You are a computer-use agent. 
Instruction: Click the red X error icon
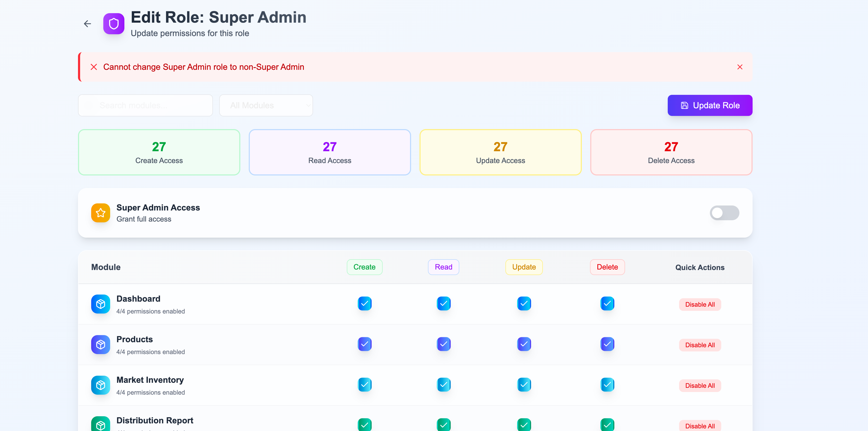click(94, 67)
